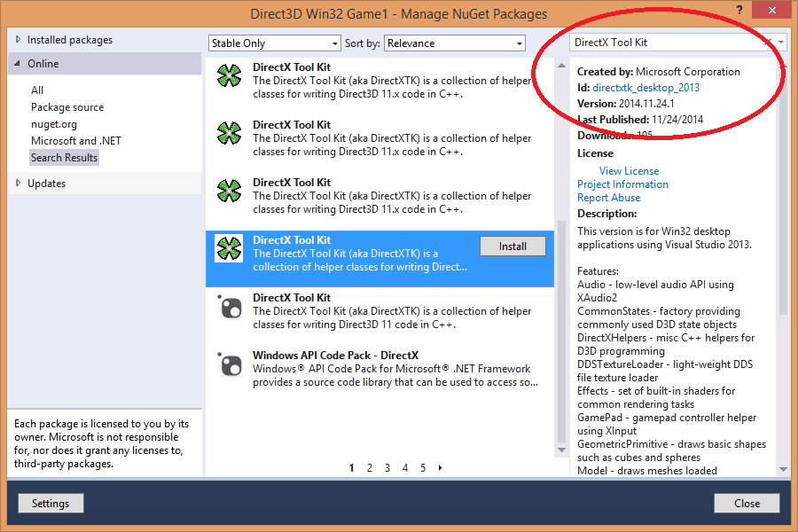Click details pane scrollbar down arrow
798x532 pixels.
click(x=783, y=469)
